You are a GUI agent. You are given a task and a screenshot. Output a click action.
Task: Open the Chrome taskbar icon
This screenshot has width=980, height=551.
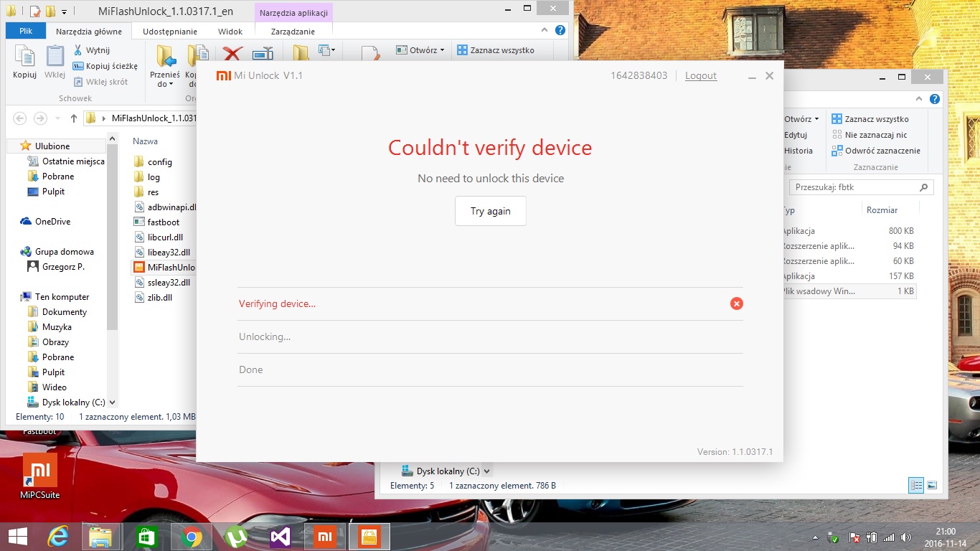[191, 537]
